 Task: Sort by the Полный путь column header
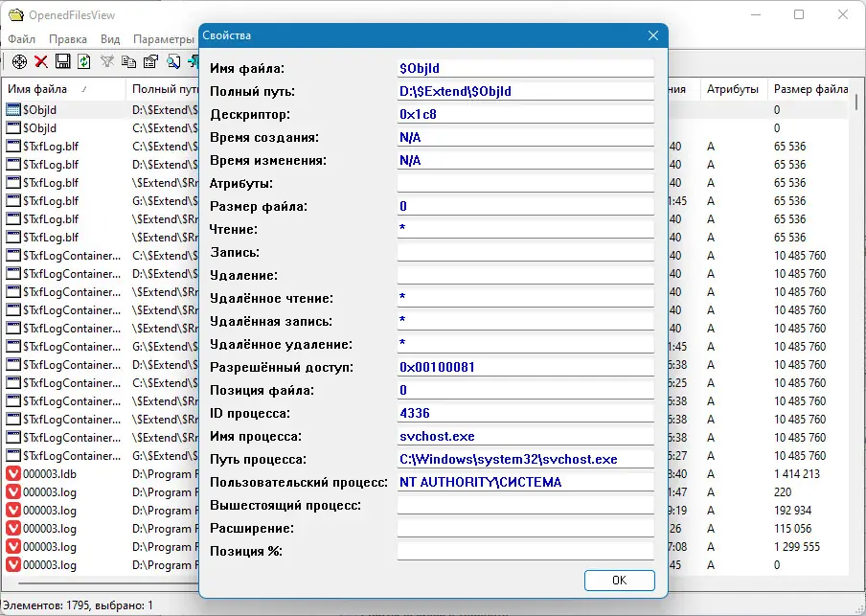[164, 89]
